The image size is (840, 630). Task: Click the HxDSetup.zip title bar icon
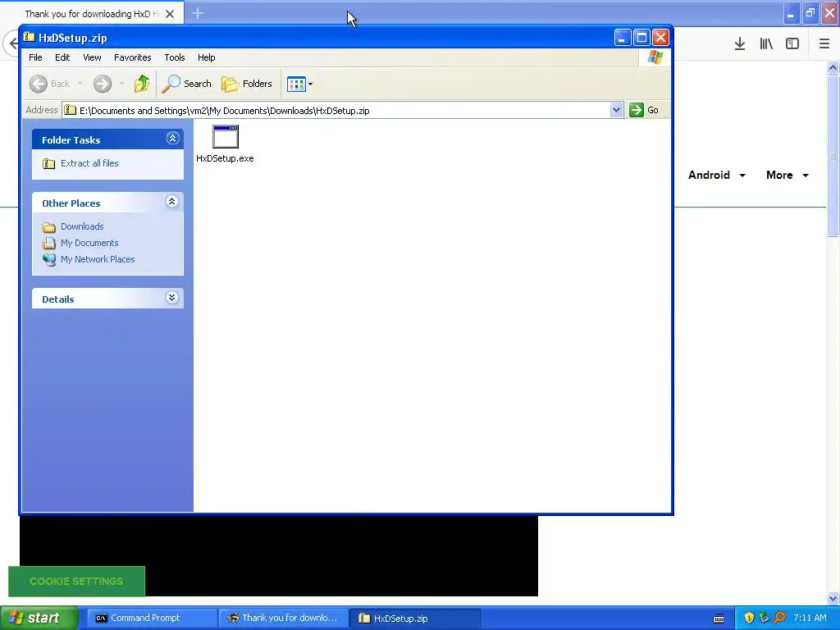[x=30, y=38]
